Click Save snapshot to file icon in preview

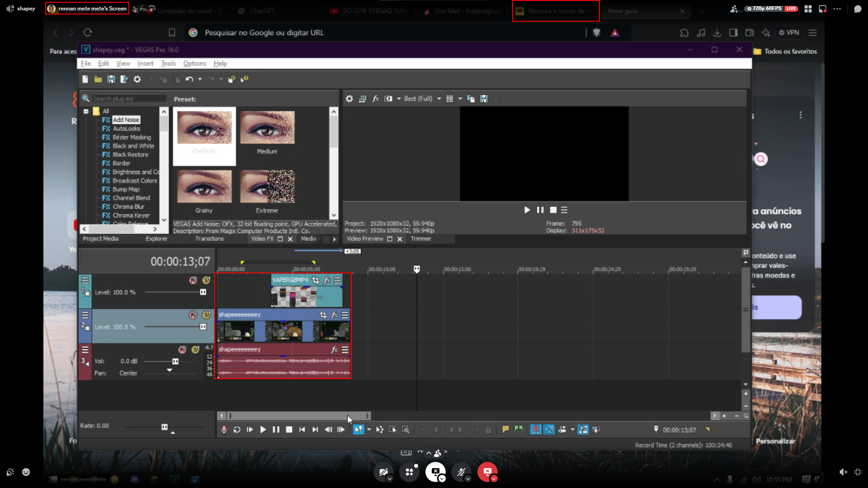point(484,99)
